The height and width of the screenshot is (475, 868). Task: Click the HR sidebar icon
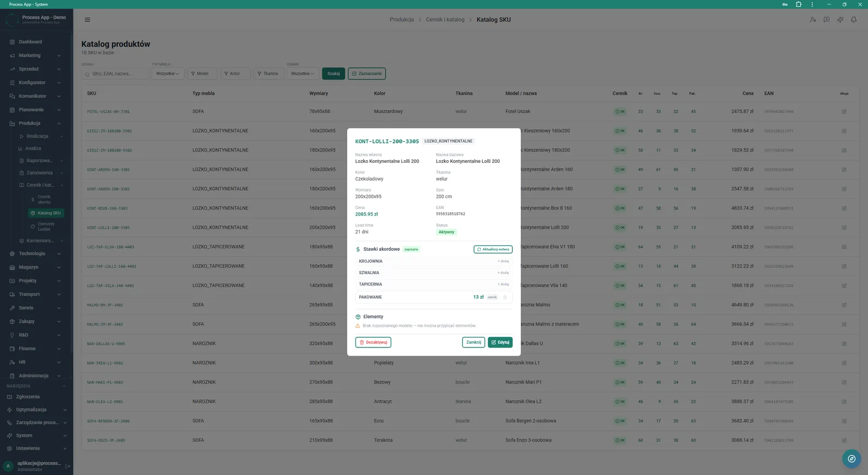point(12,362)
